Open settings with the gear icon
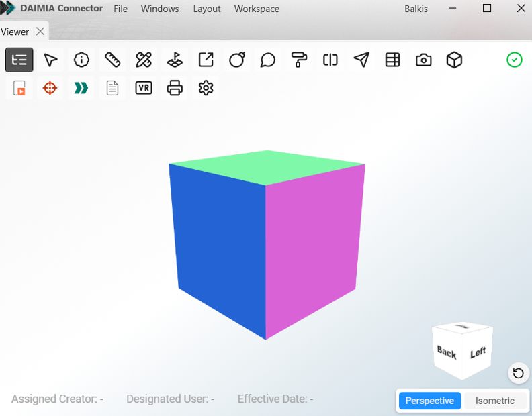The image size is (532, 416). pyautogui.click(x=206, y=88)
